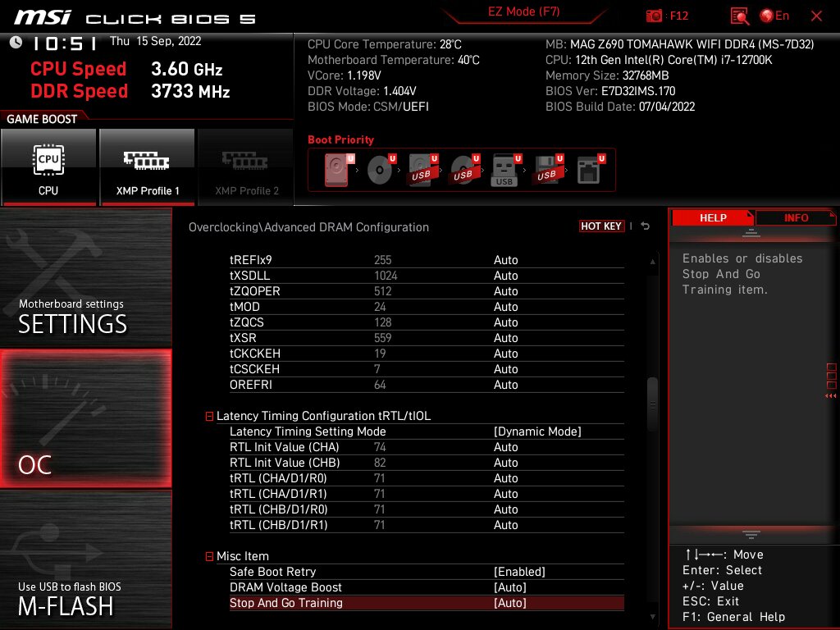The width and height of the screenshot is (840, 630).
Task: Open M-FLASH BIOS flashing menu
Action: pyautogui.click(x=85, y=559)
